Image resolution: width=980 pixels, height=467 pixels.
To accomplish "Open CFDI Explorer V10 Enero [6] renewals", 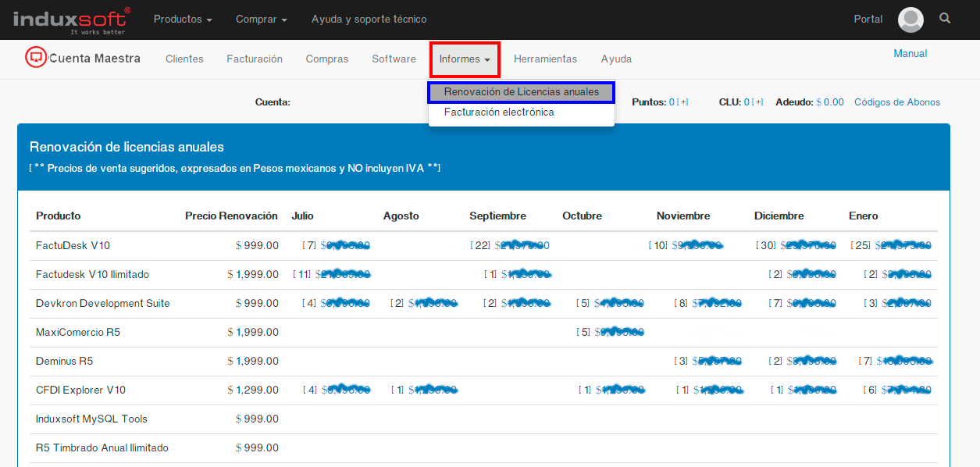I will click(x=897, y=390).
